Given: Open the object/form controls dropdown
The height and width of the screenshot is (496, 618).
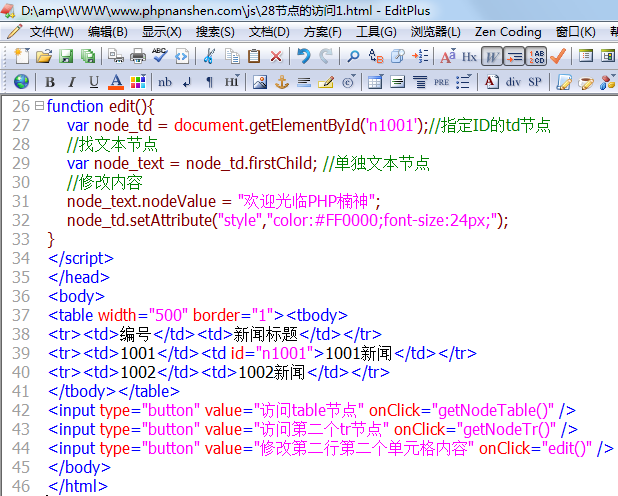Looking at the screenshot, I should tap(608, 82).
